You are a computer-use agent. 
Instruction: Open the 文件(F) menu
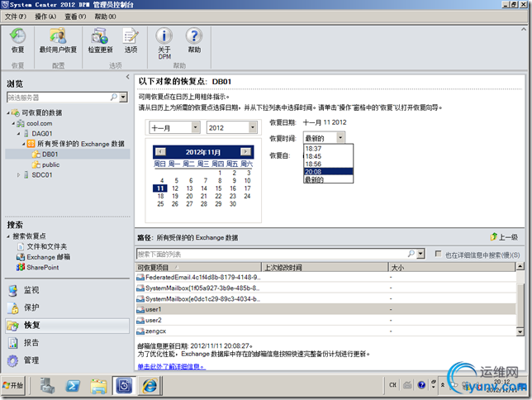coord(15,17)
